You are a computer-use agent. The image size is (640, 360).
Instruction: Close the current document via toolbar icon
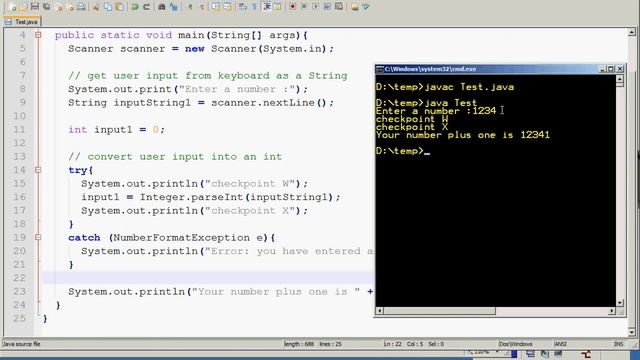point(59,7)
